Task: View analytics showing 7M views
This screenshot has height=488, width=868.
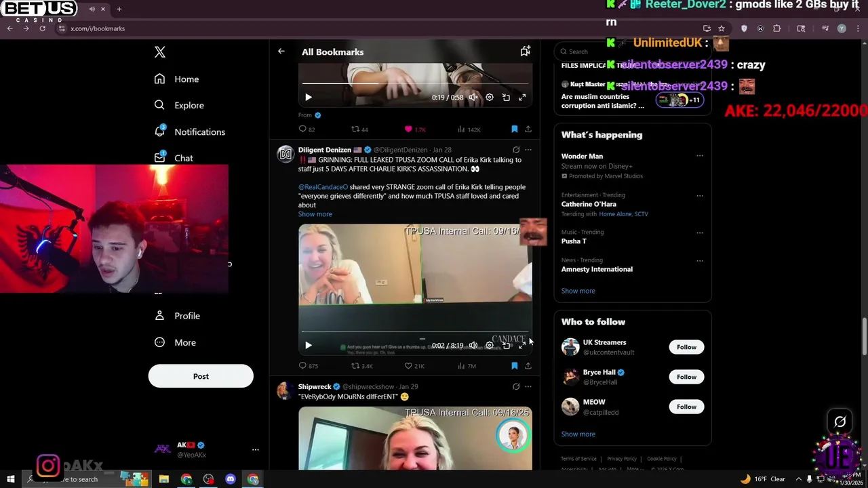Action: point(467,366)
